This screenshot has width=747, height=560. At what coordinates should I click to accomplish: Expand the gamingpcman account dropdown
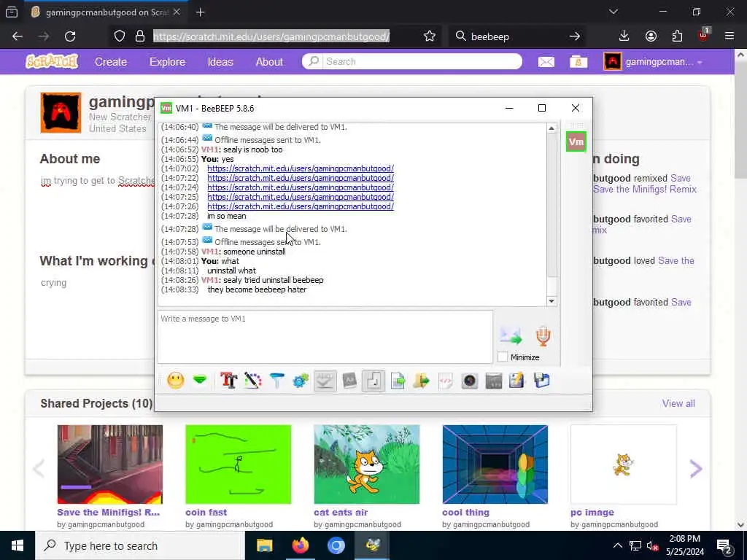coord(653,62)
